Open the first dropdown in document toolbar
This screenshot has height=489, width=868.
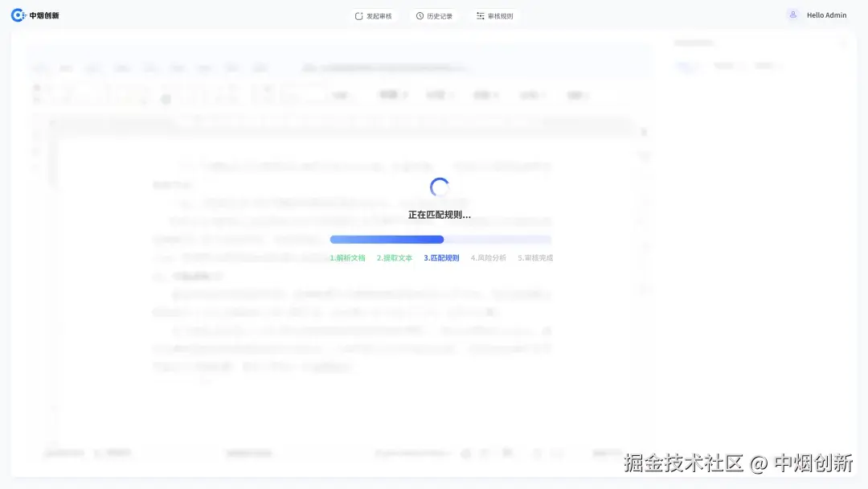391,94
